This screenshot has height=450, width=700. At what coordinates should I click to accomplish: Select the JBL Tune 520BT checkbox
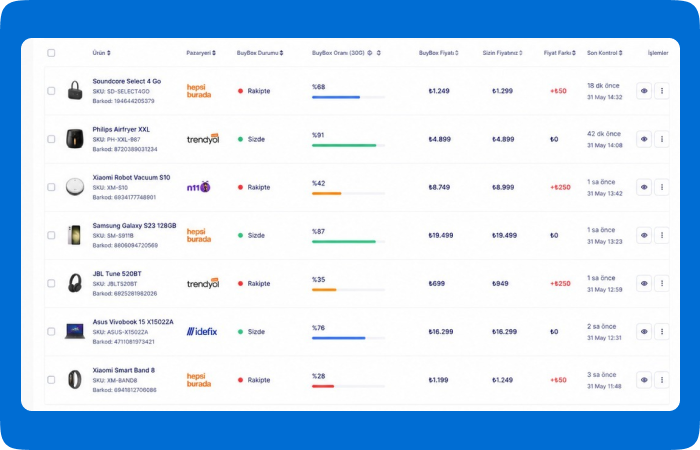51,283
